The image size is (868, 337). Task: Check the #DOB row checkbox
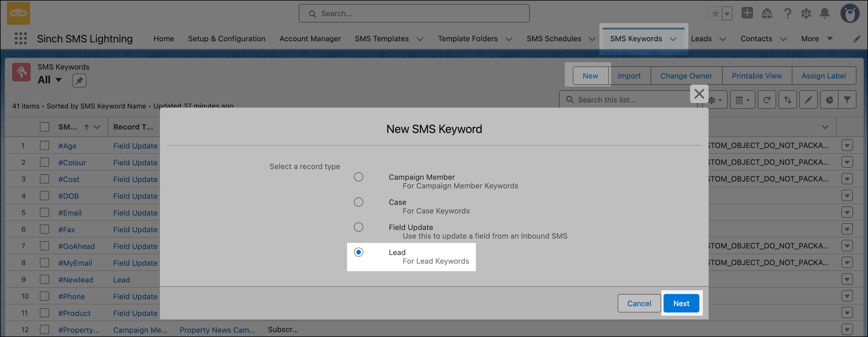44,196
